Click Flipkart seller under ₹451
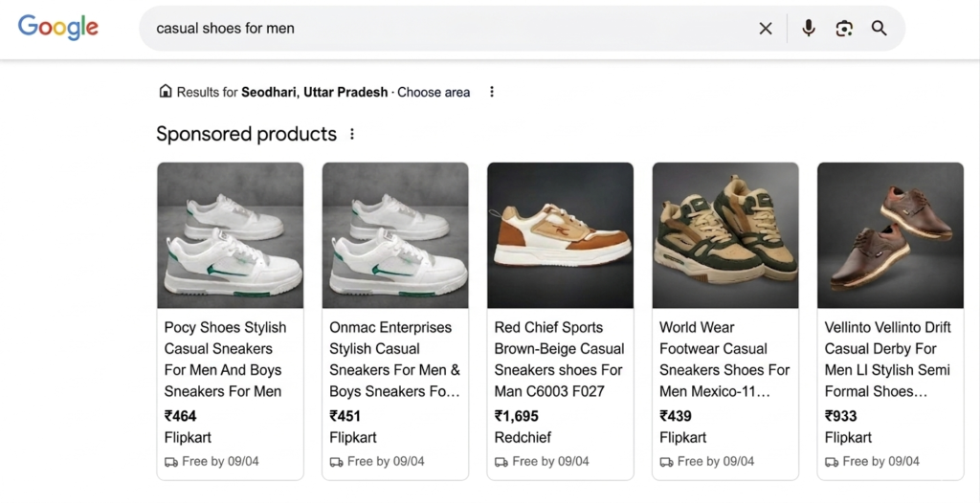 click(x=352, y=437)
